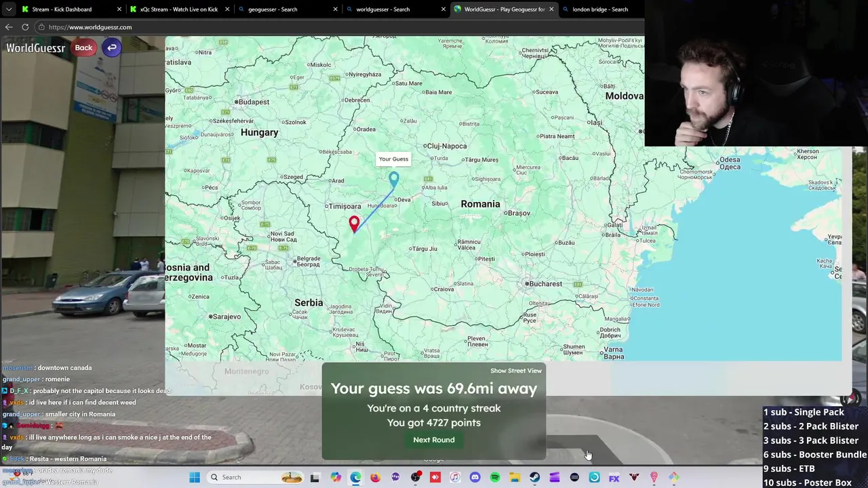Open Task View in the taskbar

coord(315,477)
